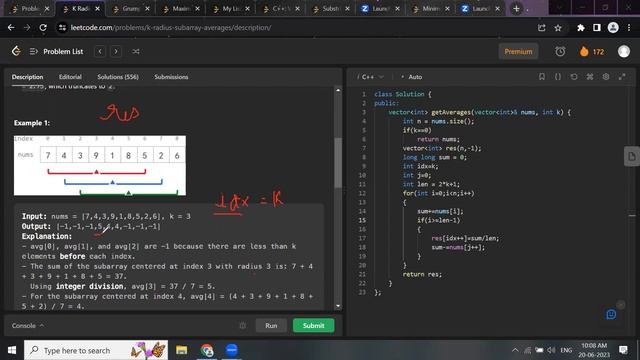This screenshot has height=360, width=640.
Task: Open the blue feedback chat icon
Action: (611, 314)
